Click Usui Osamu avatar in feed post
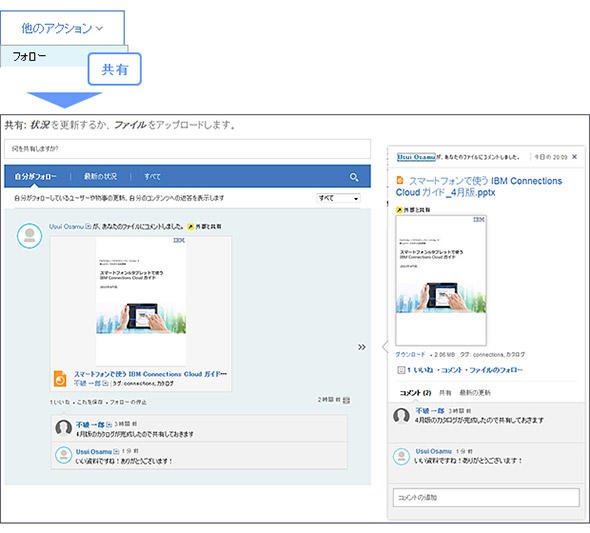This screenshot has height=533, width=590. point(29,236)
